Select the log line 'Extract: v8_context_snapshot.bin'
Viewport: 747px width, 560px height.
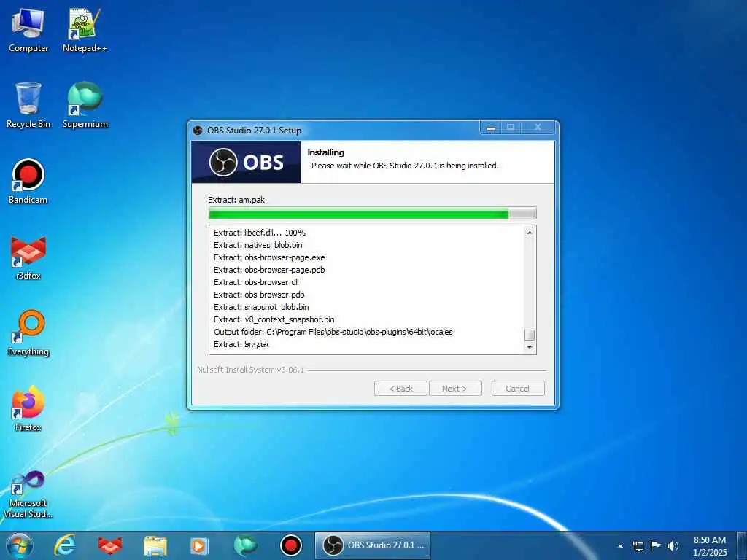coord(274,319)
